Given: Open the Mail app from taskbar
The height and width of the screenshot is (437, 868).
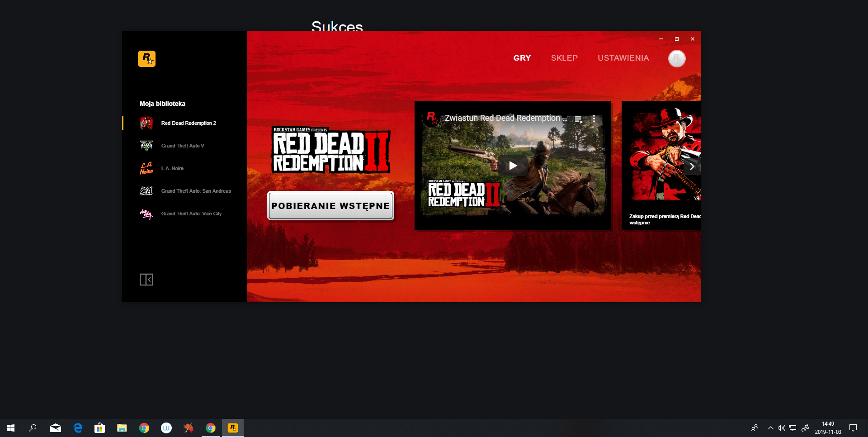Looking at the screenshot, I should pos(56,428).
